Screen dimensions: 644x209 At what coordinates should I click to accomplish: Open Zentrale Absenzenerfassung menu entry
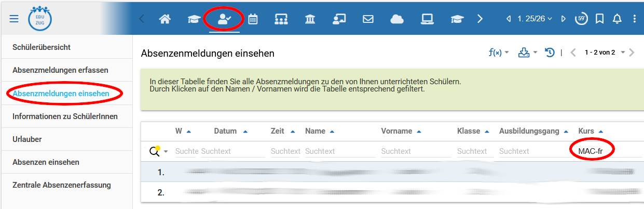61,185
